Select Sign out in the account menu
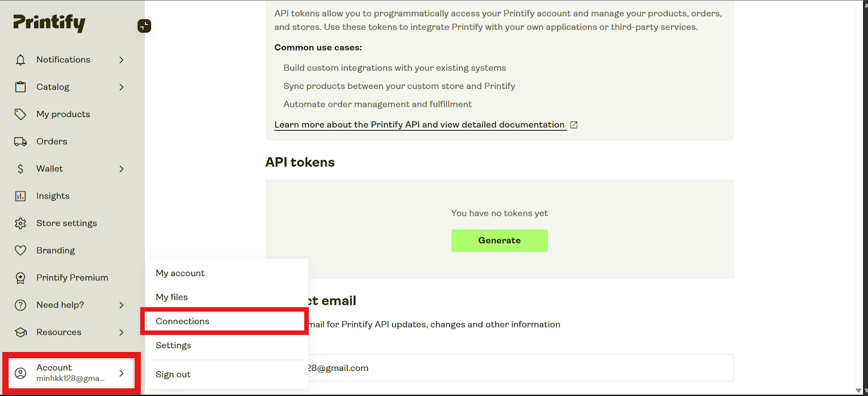This screenshot has width=868, height=396. pos(173,374)
